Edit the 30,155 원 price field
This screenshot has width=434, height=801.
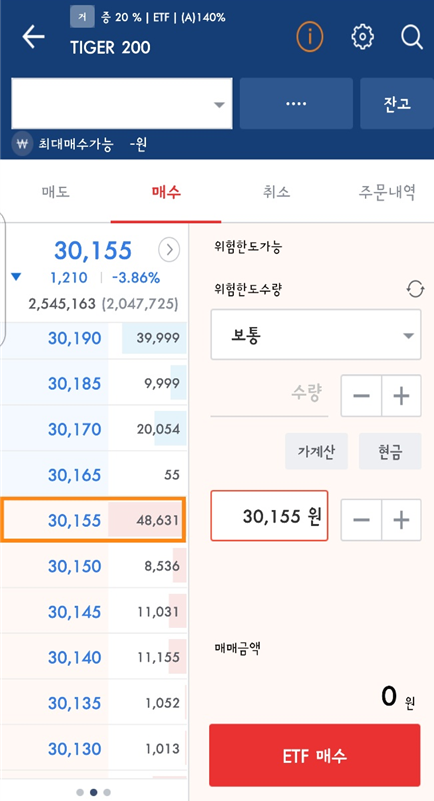coord(269,516)
